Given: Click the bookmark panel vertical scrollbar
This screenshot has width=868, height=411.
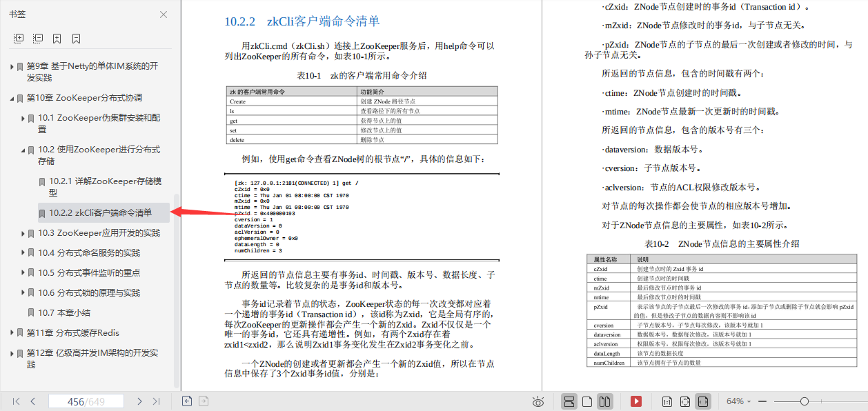Looking at the screenshot, I should [177, 290].
